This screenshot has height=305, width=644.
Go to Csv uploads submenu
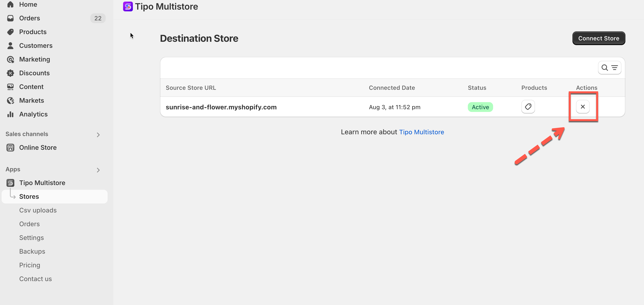tap(38, 210)
